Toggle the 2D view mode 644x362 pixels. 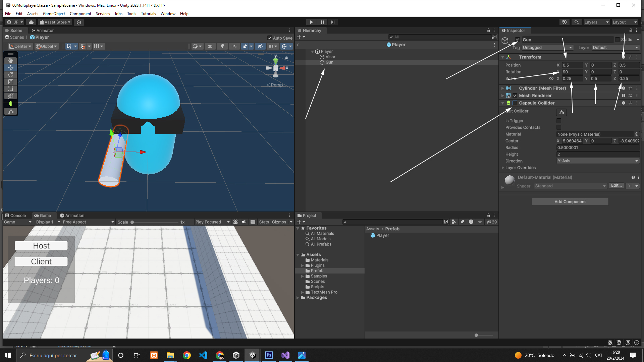pyautogui.click(x=210, y=46)
